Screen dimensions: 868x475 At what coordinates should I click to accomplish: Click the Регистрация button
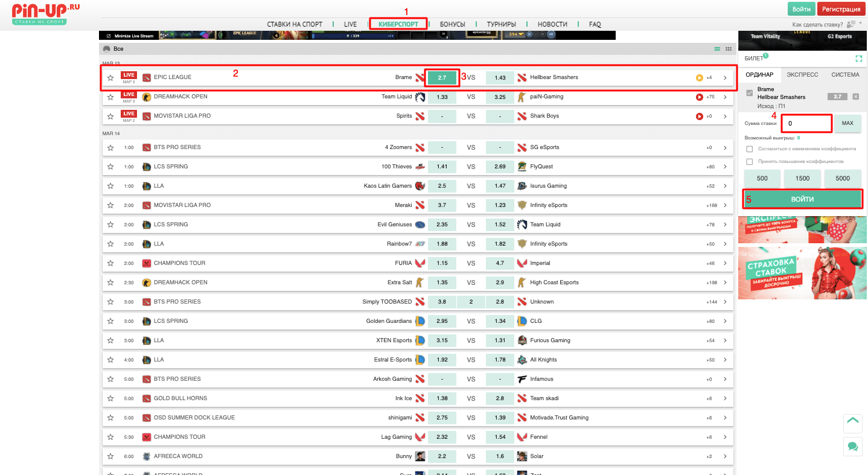(841, 9)
